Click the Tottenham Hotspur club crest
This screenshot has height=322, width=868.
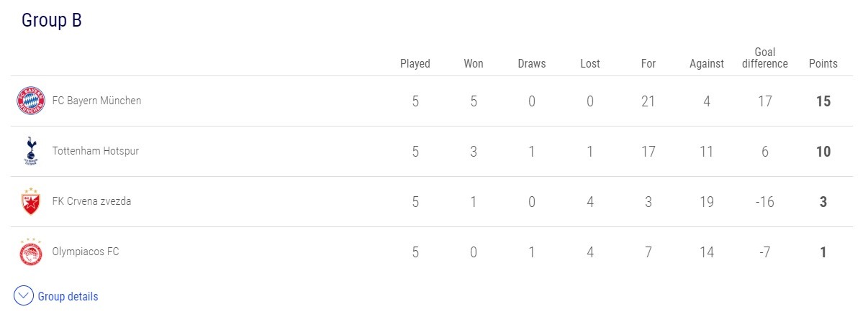(31, 151)
